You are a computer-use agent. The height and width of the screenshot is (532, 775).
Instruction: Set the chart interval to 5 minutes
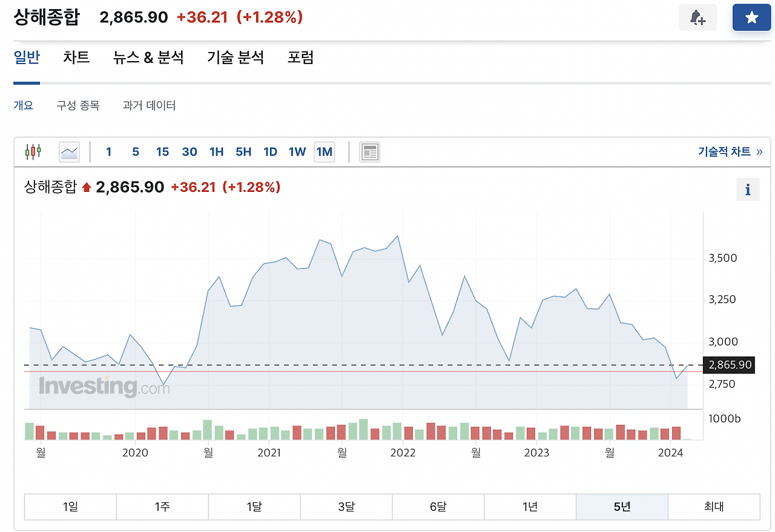click(x=136, y=152)
